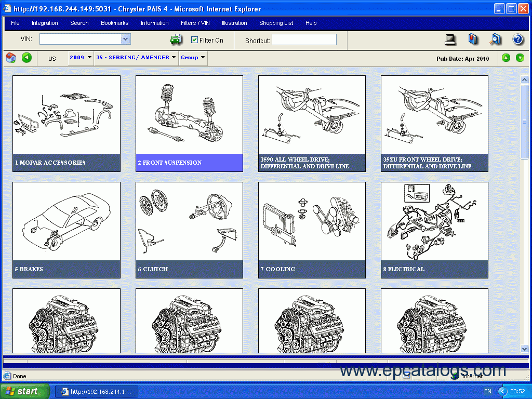Viewport: 532px width, 399px height.
Task: Open the 2009 model year dropdown
Action: (x=81, y=57)
